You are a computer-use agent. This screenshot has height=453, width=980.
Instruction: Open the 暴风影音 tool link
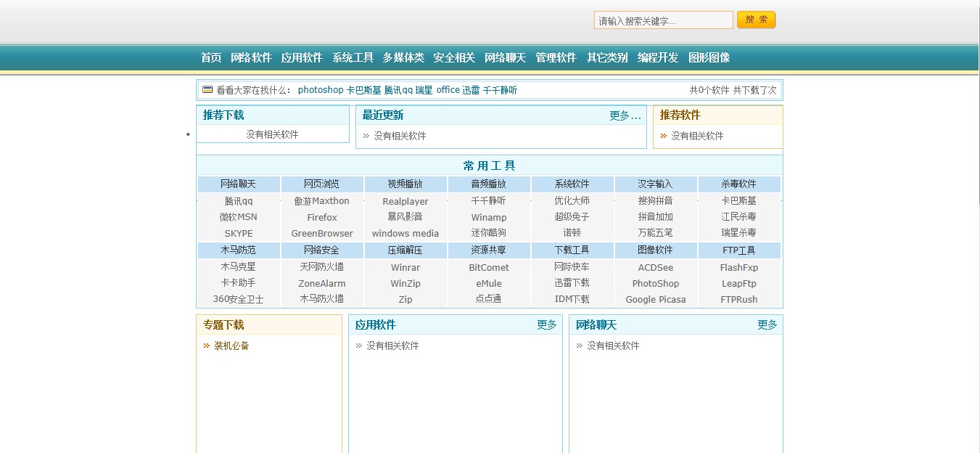pyautogui.click(x=405, y=217)
